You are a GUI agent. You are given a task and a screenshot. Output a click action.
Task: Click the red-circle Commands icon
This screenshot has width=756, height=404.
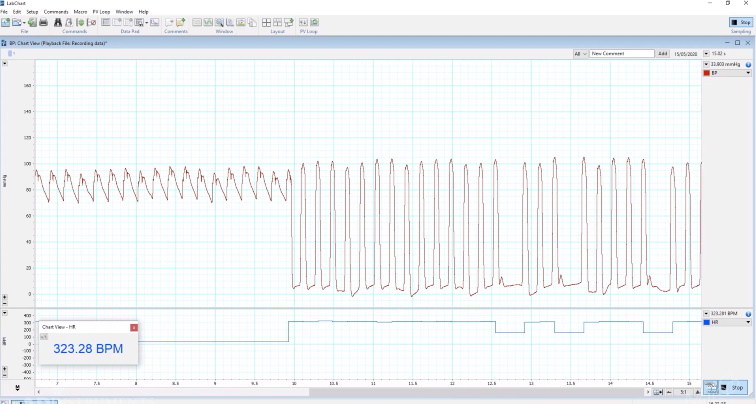(91, 22)
